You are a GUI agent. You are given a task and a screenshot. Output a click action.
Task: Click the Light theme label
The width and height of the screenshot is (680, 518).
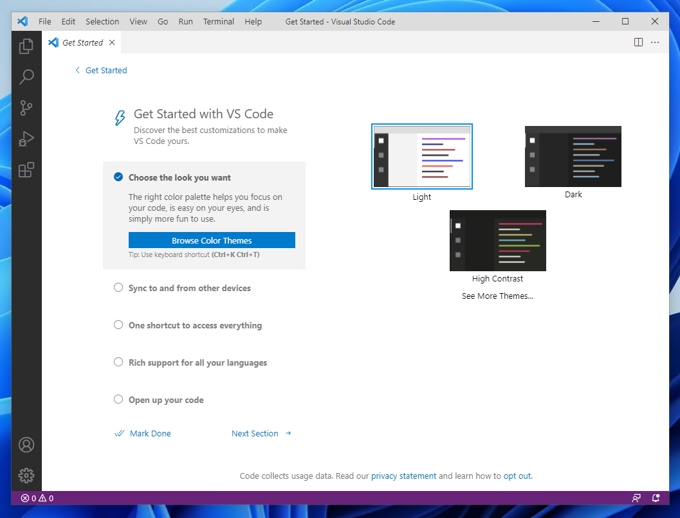point(422,197)
